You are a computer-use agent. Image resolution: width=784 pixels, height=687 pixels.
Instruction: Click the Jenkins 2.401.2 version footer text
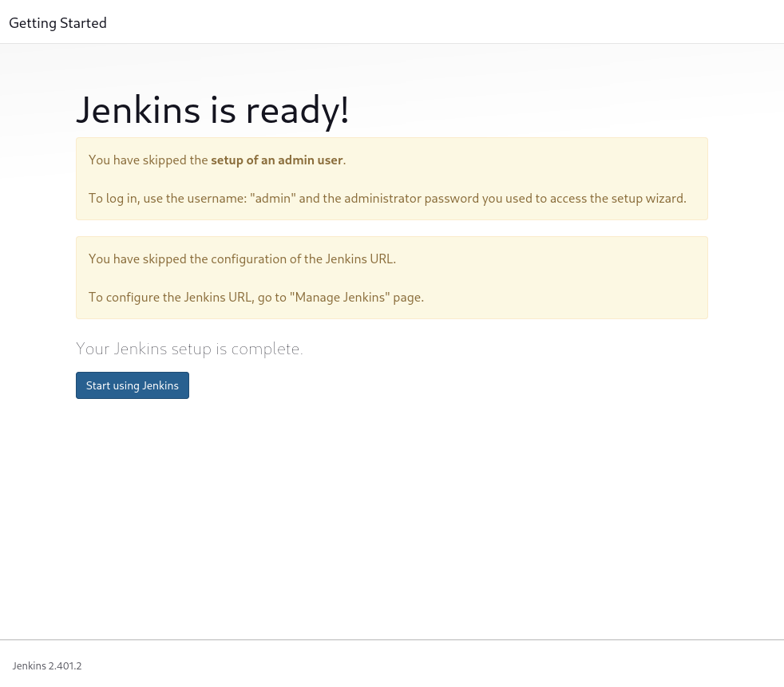tap(47, 666)
